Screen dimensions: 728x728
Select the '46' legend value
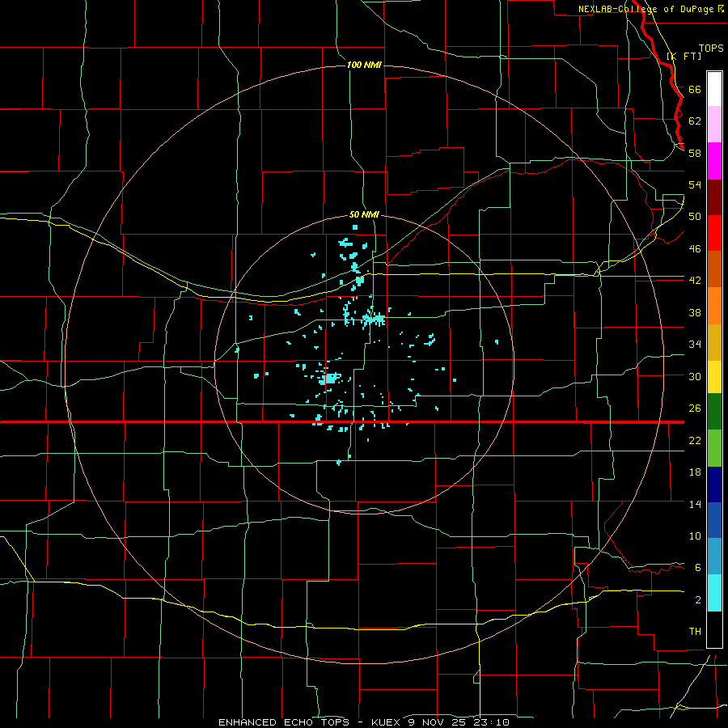(695, 249)
